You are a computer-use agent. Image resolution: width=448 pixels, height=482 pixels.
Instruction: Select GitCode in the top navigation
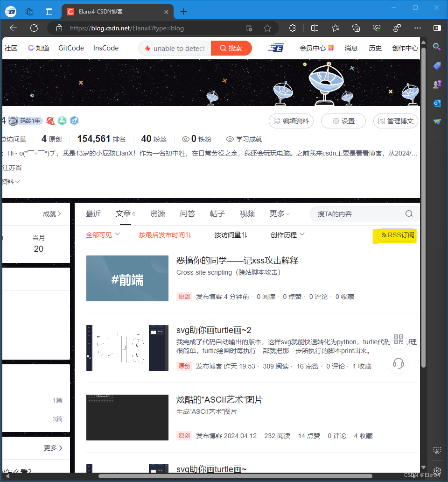click(70, 48)
